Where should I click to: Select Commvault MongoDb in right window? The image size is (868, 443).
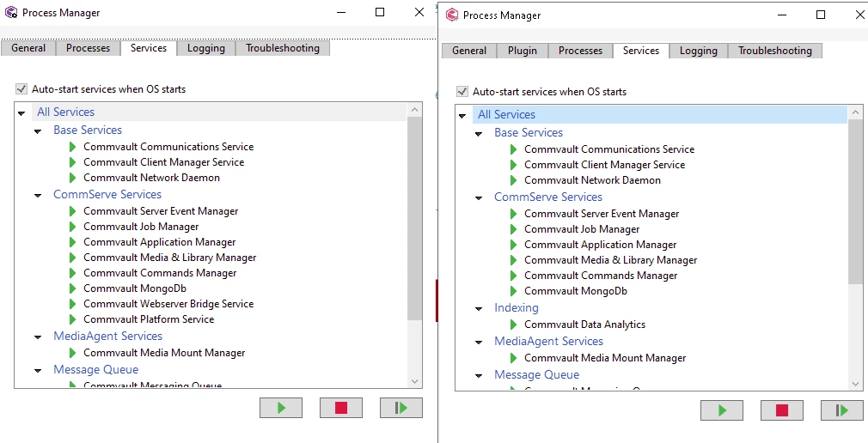[576, 291]
